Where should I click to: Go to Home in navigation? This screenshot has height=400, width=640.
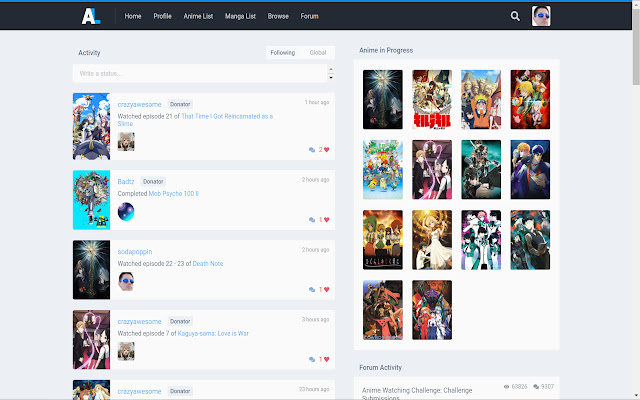(x=133, y=16)
